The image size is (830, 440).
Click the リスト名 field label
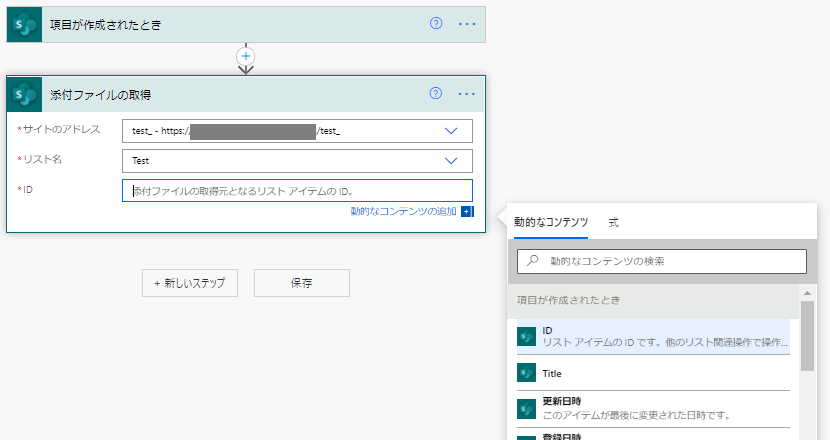tap(42, 159)
